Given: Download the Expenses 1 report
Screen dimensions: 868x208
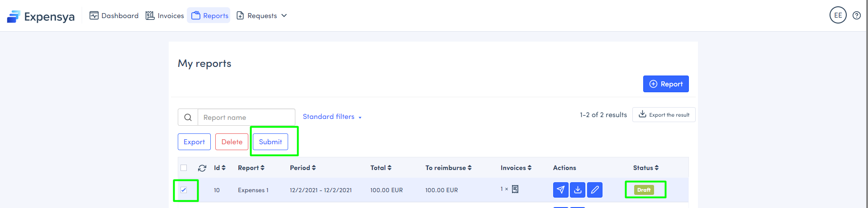Looking at the screenshot, I should coord(578,190).
